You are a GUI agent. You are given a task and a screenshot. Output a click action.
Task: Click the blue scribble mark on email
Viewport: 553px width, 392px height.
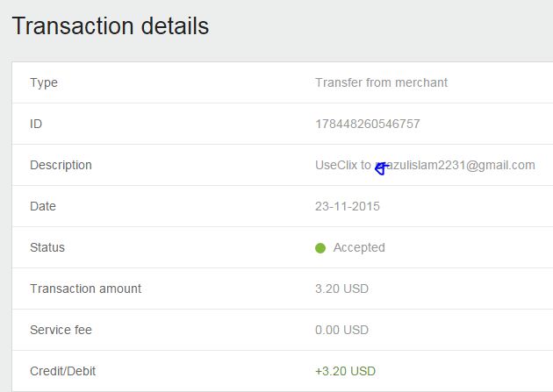(380, 168)
